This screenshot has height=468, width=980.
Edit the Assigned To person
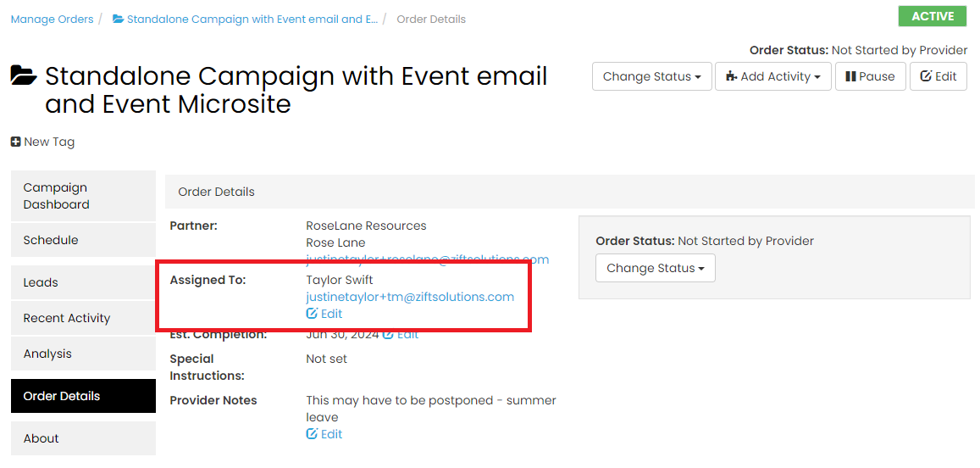point(324,314)
